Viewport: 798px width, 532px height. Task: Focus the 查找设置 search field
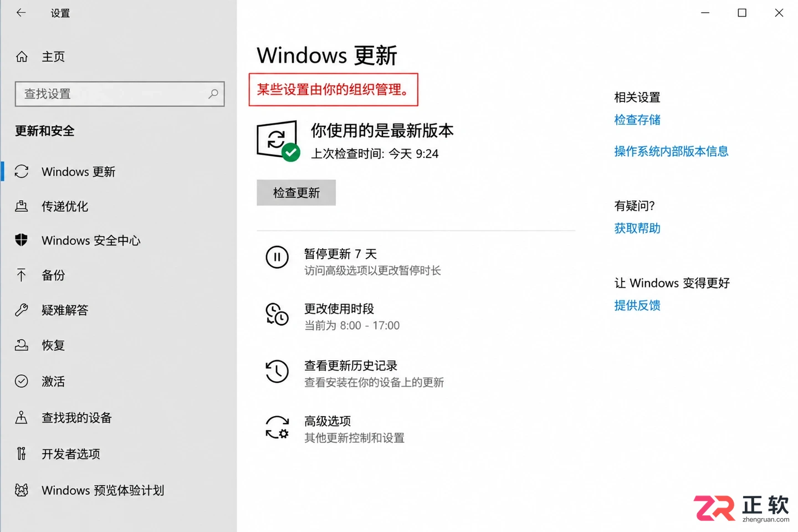[120, 94]
